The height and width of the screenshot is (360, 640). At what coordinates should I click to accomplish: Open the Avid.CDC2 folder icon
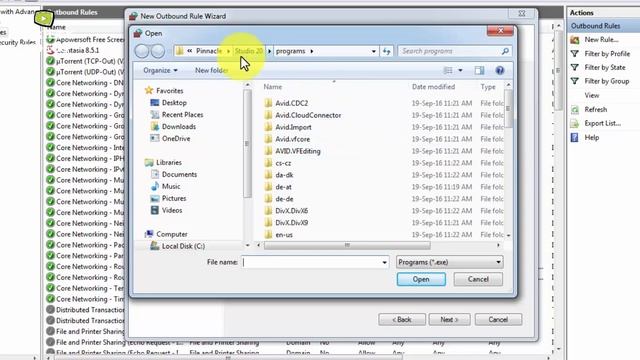pos(268,103)
